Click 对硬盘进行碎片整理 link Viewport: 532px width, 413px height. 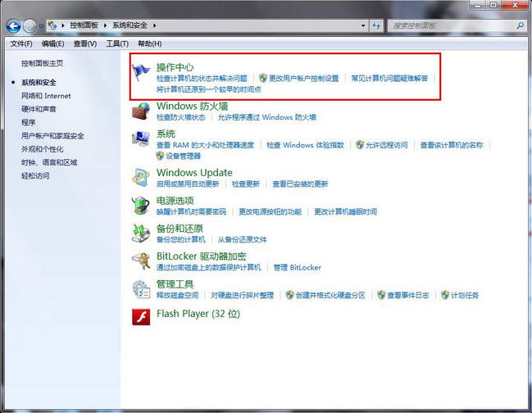[x=243, y=295]
